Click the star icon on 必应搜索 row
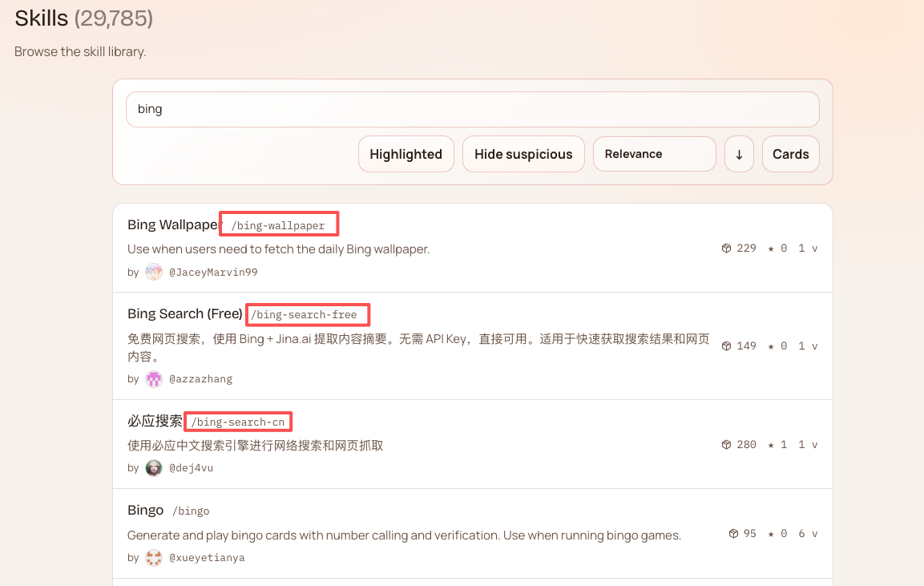Screen dimensions: 924x586 click(x=771, y=445)
